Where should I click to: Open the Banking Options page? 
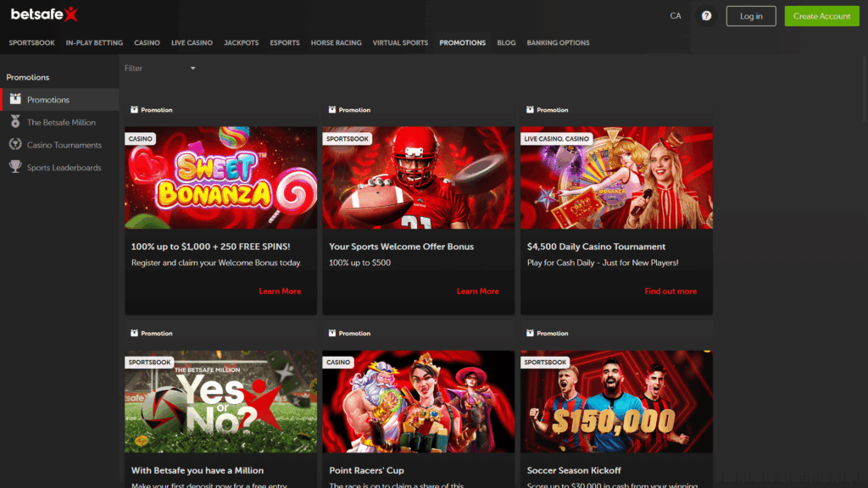click(558, 42)
